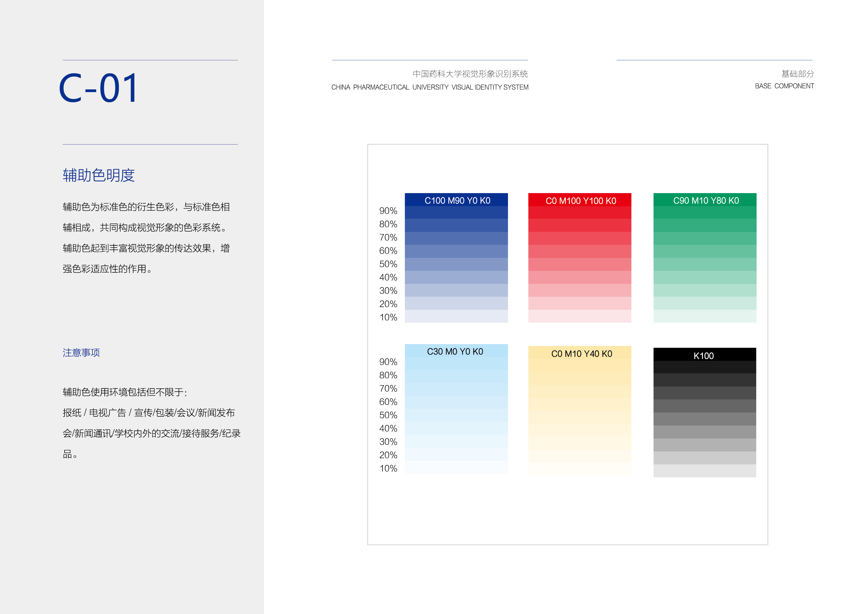The height and width of the screenshot is (614, 868).
Task: Click the 90% label in the top row
Action: 388,211
